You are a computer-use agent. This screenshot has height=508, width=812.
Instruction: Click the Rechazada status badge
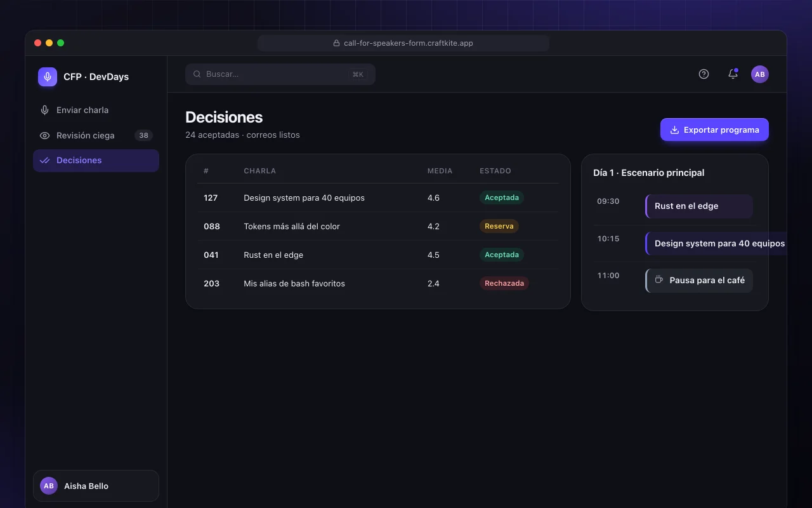504,283
